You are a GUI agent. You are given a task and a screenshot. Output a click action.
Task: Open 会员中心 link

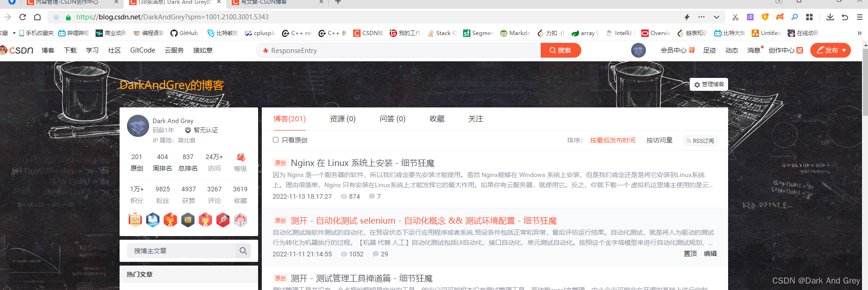click(677, 50)
